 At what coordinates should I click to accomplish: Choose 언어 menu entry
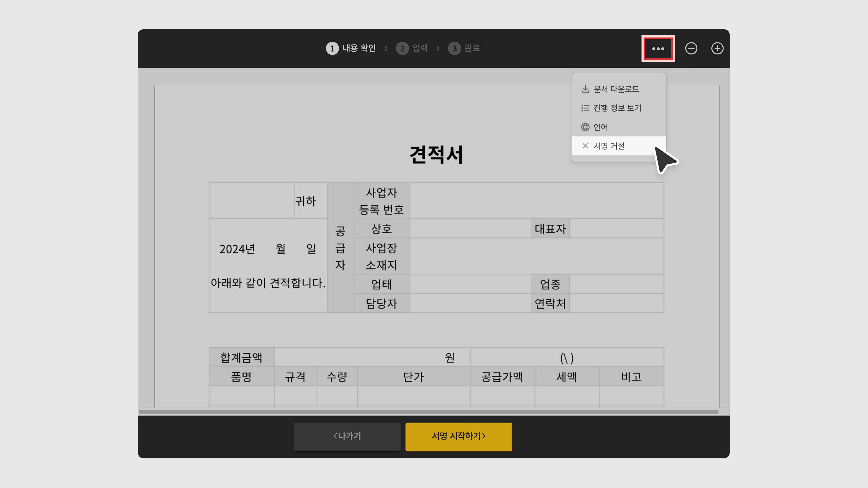coord(600,127)
